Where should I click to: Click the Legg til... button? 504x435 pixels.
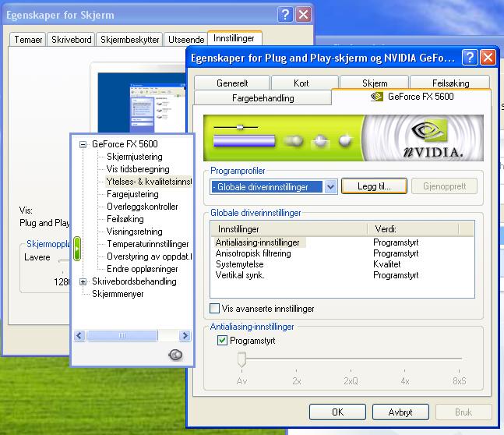[374, 186]
